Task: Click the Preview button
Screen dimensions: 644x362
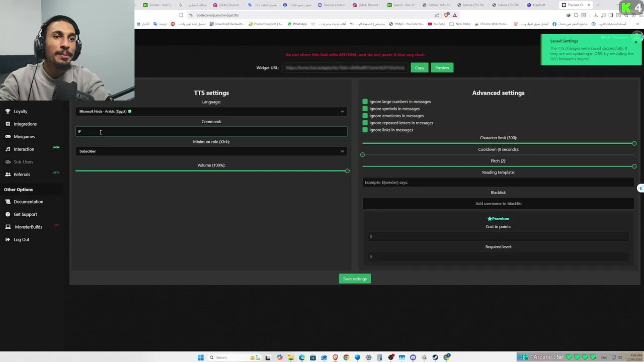Action: (442, 67)
